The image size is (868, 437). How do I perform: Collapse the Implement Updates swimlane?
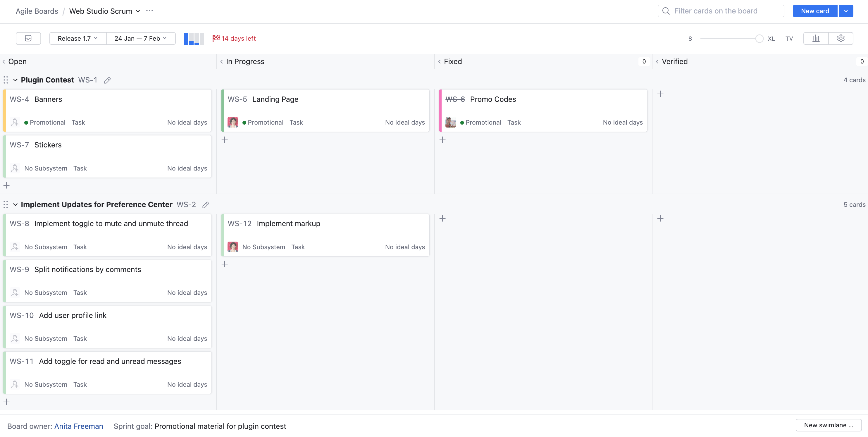(x=15, y=205)
